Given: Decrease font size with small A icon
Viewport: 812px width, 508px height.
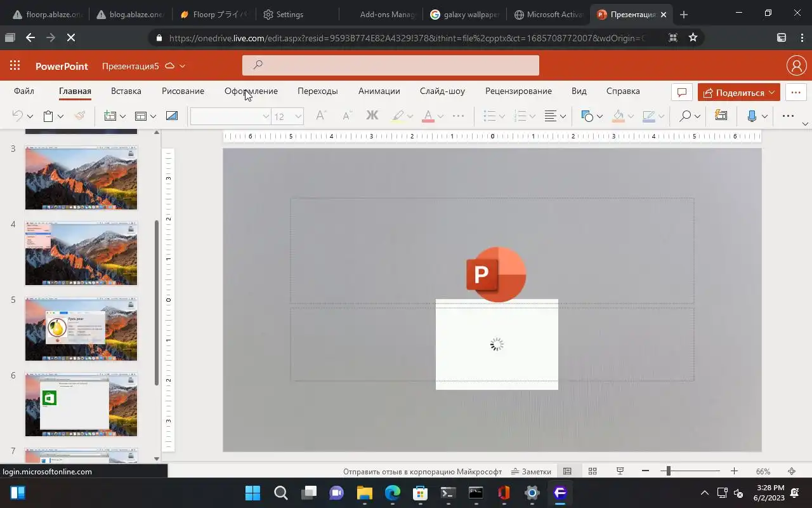Looking at the screenshot, I should point(346,116).
